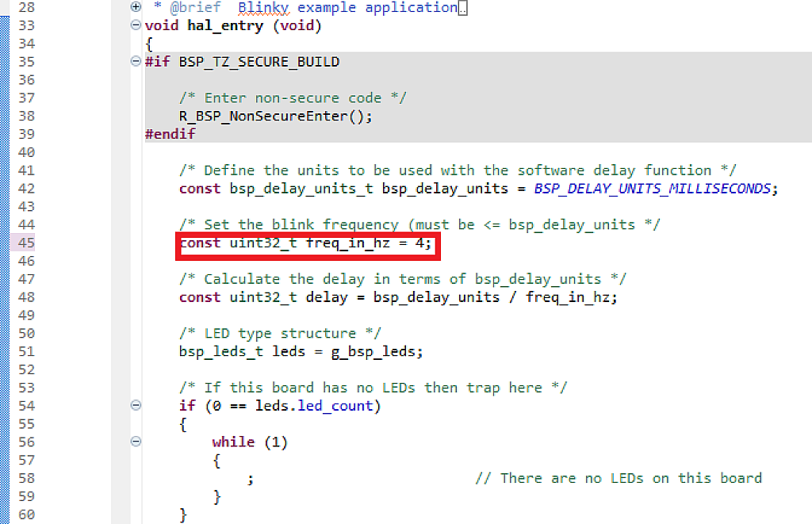Collapse the BSP_TZ_SECURE_BUILD preprocessor block

136,61
